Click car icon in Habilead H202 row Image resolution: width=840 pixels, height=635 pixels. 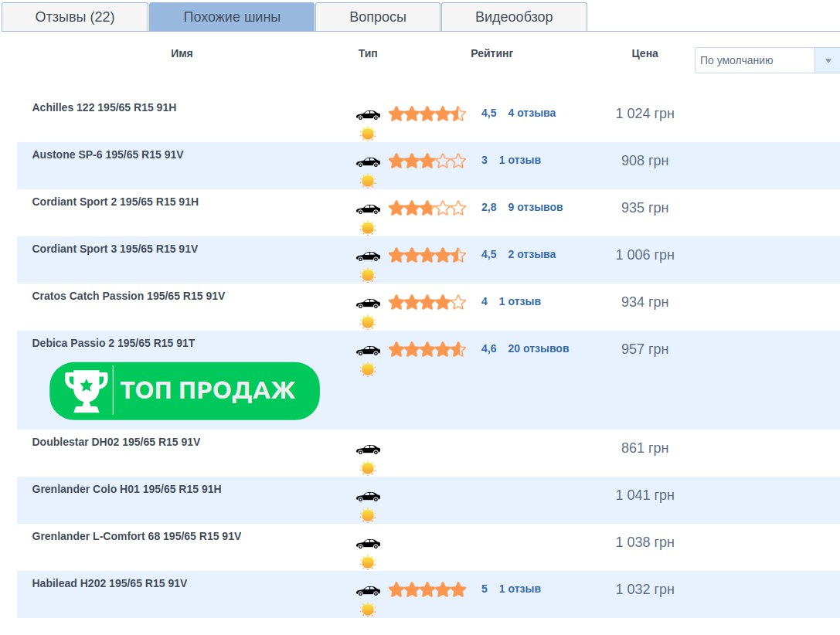(368, 590)
